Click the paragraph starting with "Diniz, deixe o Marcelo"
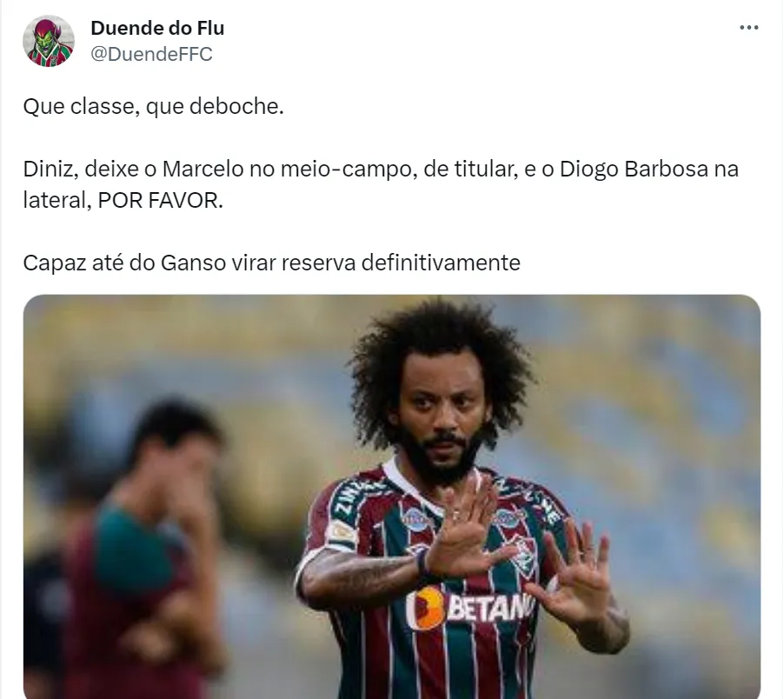 [x=381, y=184]
